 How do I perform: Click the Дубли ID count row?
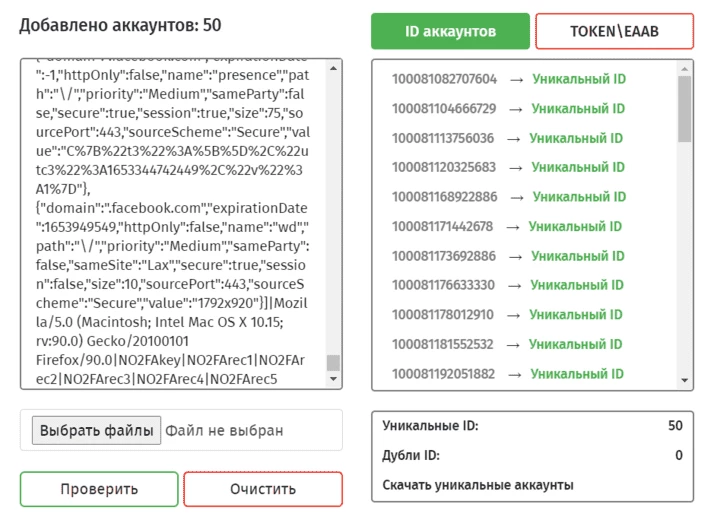pos(532,455)
